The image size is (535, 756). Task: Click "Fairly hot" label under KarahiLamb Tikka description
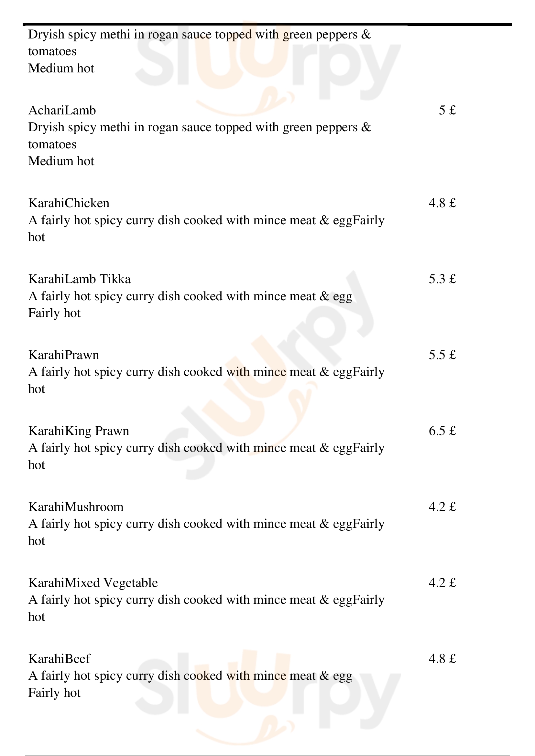[x=54, y=313]
